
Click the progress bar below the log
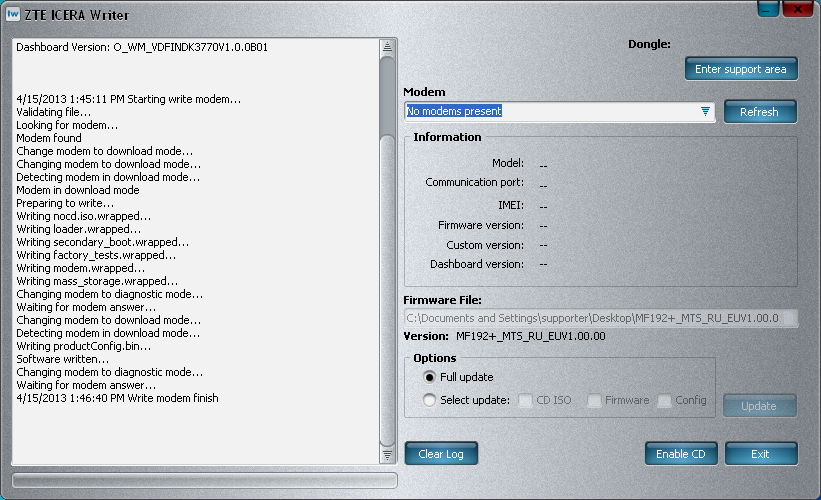click(204, 481)
